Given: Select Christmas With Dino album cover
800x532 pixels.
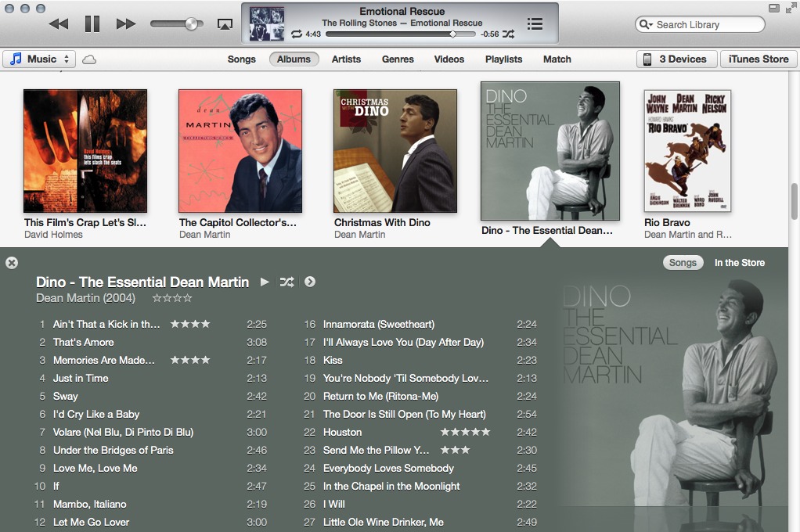Looking at the screenshot, I should tap(395, 151).
